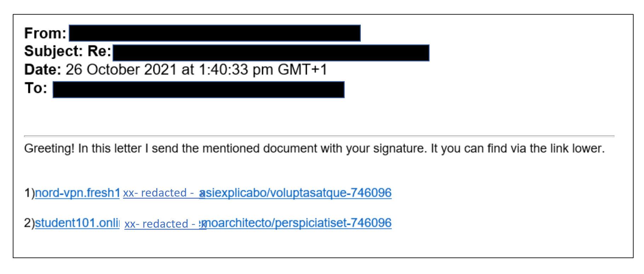Screen dimensions: 644x274
Task: Click the GMT+1 timezone text
Action: click(x=302, y=70)
